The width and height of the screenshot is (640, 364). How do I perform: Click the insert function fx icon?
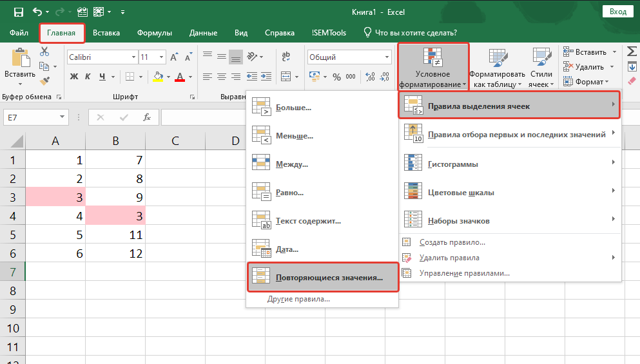click(147, 117)
